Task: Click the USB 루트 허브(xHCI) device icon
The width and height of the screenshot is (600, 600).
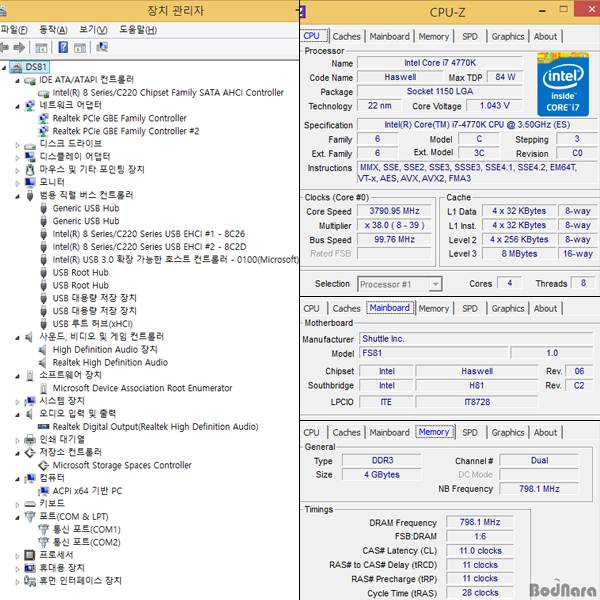Action: click(44, 324)
